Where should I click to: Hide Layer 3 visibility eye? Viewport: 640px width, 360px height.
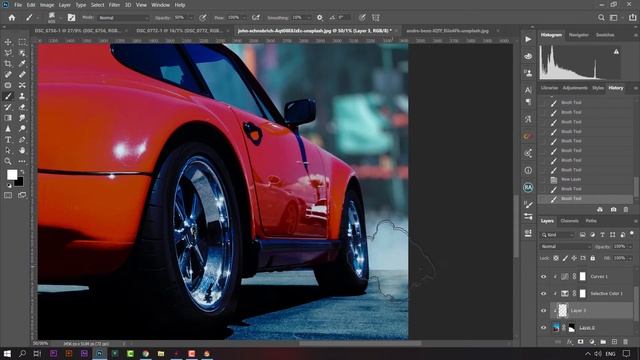point(543,311)
